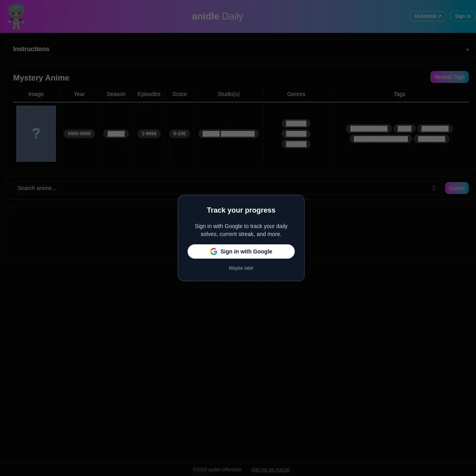The width and height of the screenshot is (476, 476).
Task: Click the Episodes column header
Action: coord(149,94)
